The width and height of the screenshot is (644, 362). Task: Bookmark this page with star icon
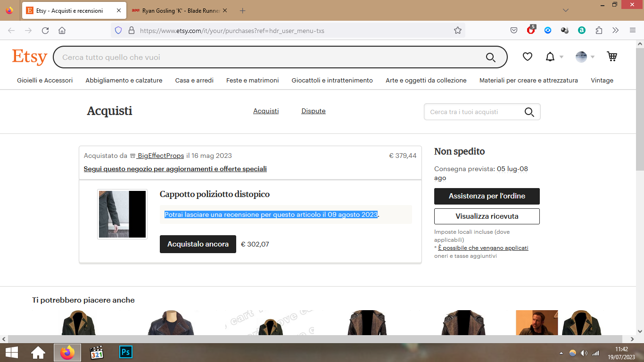click(457, 31)
